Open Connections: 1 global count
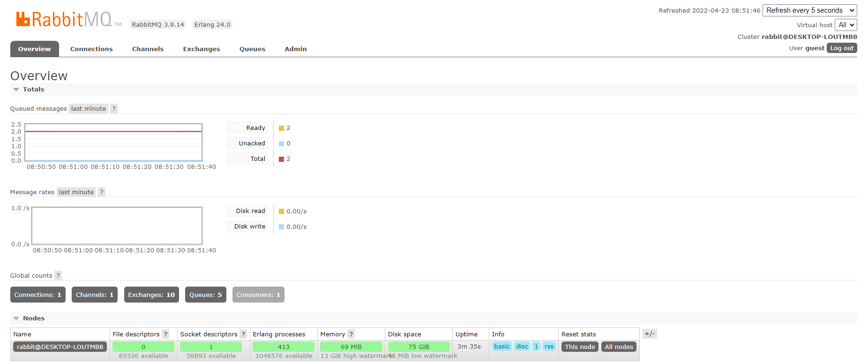Image resolution: width=868 pixels, height=364 pixels. tap(38, 295)
